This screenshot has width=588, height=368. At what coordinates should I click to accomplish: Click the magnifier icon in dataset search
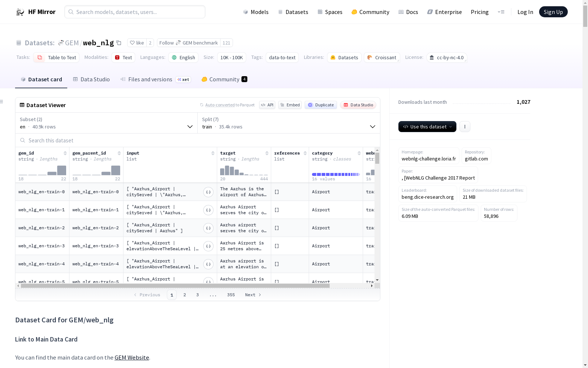[x=23, y=140]
